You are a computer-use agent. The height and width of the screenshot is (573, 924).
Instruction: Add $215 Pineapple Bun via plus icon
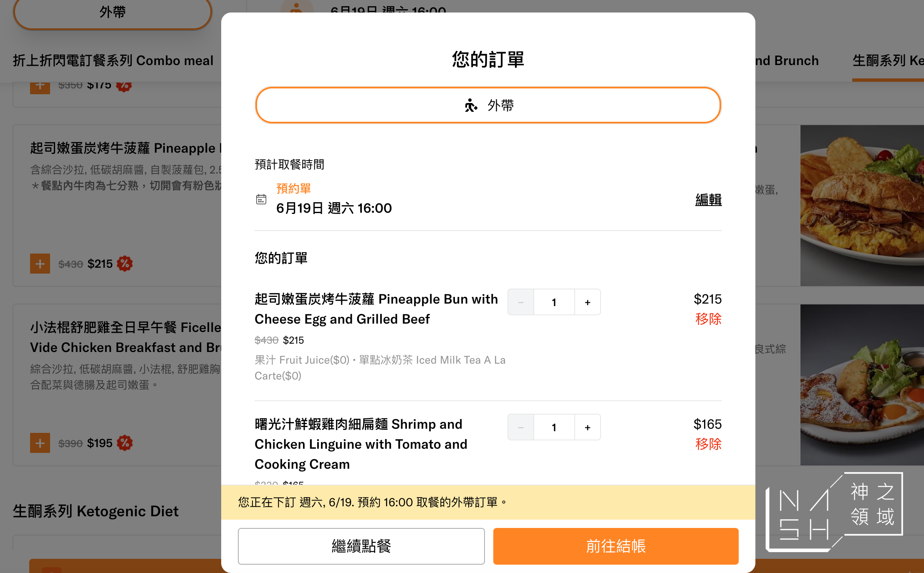[x=40, y=264]
